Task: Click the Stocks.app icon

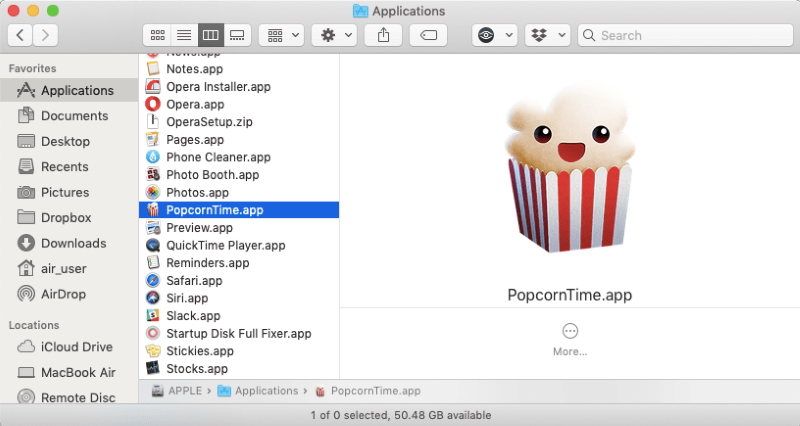Action: (x=153, y=368)
